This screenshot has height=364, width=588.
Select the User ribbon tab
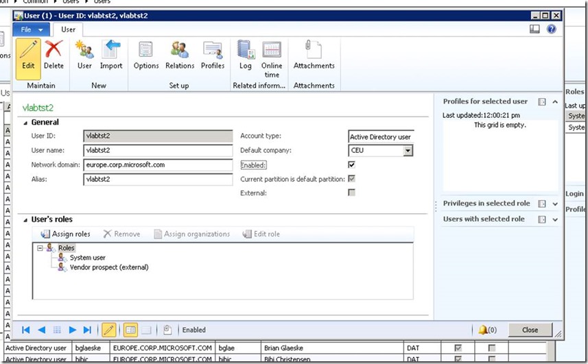(x=69, y=29)
